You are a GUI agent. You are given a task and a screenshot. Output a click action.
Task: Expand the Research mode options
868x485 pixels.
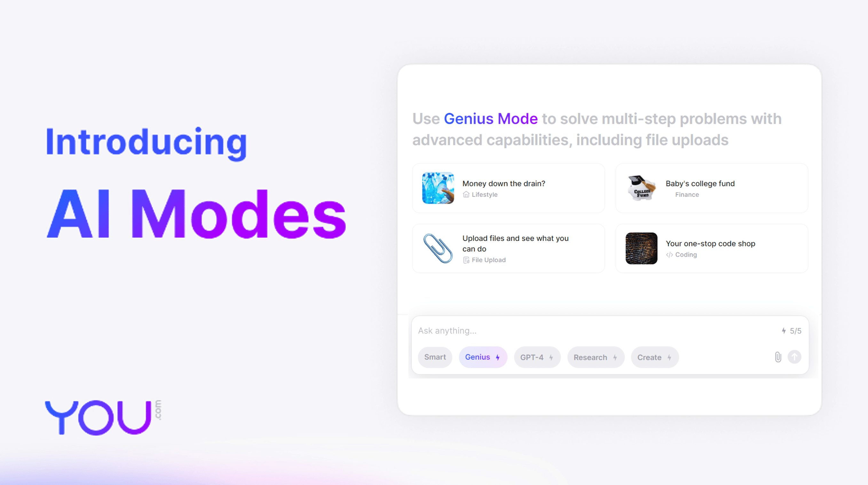tap(594, 357)
